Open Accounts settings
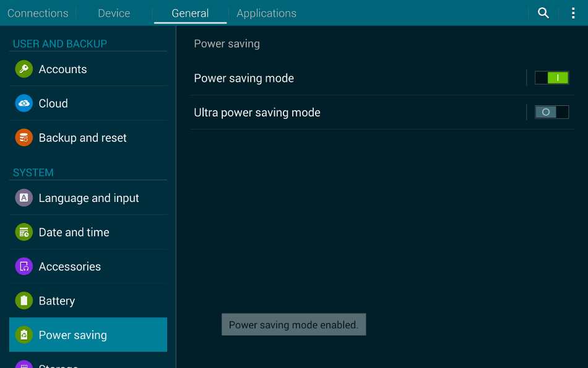Image resolution: width=588 pixels, height=368 pixels. tap(88, 69)
